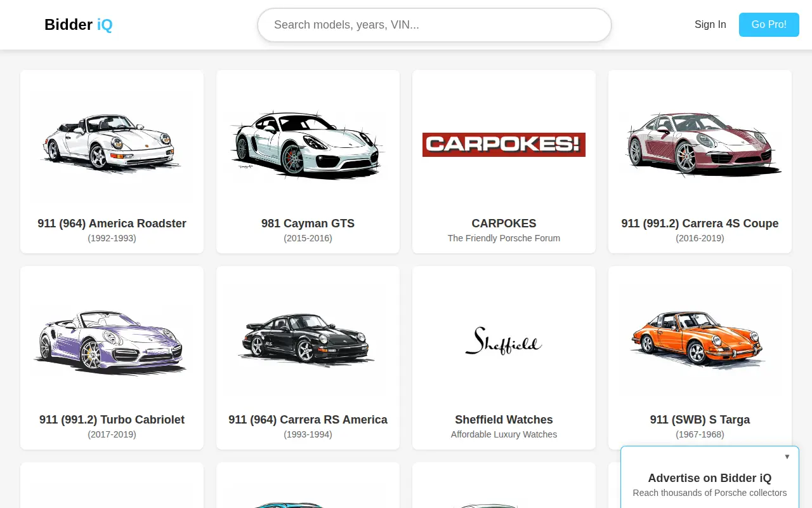Open the 911 (964) America Roadster title

tap(112, 224)
